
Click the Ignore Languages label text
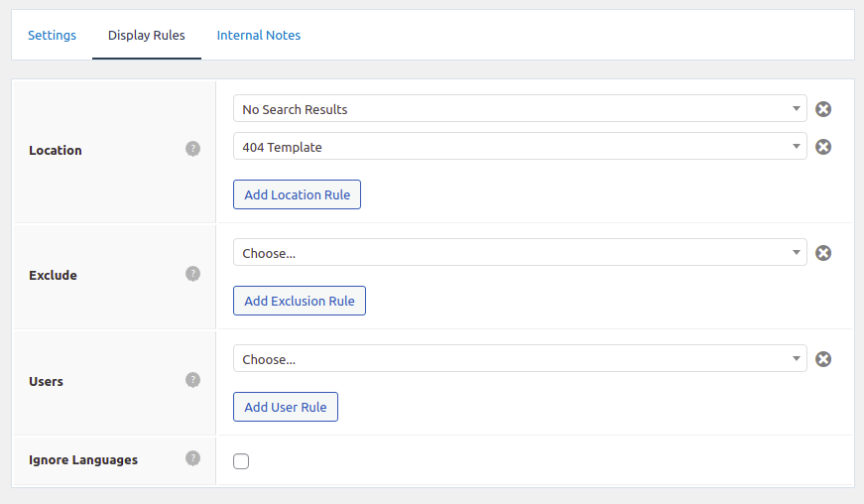pyautogui.click(x=83, y=460)
